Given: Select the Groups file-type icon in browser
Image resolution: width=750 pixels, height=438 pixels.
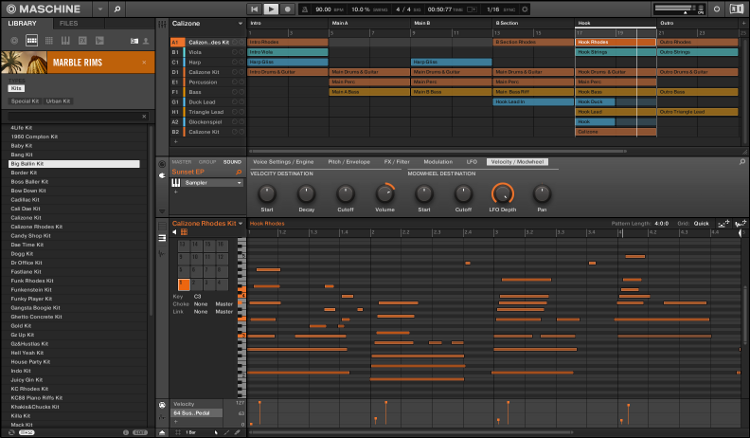Looking at the screenshot, I should pyautogui.click(x=32, y=41).
